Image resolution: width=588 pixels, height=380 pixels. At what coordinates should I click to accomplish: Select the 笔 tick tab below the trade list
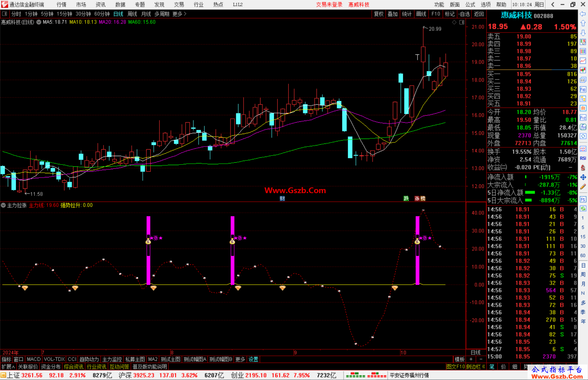pyautogui.click(x=492, y=367)
